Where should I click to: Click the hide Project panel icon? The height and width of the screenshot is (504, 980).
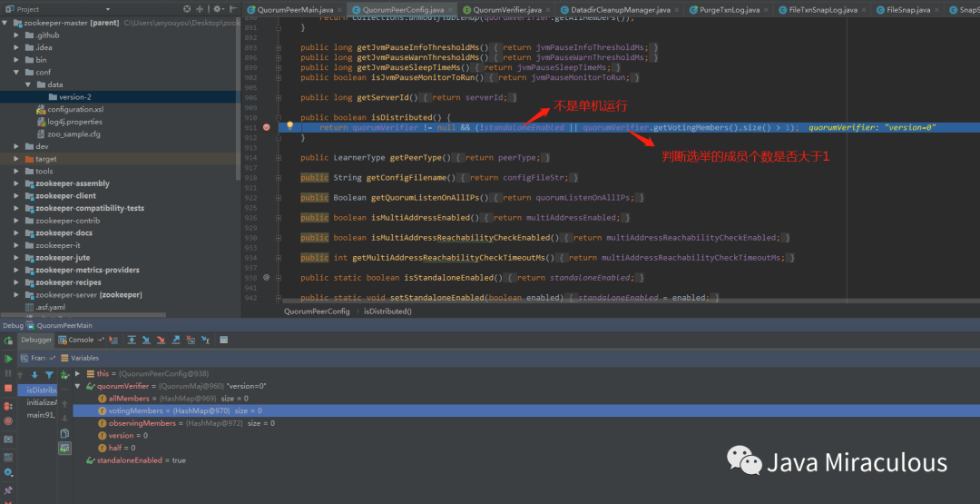click(234, 9)
